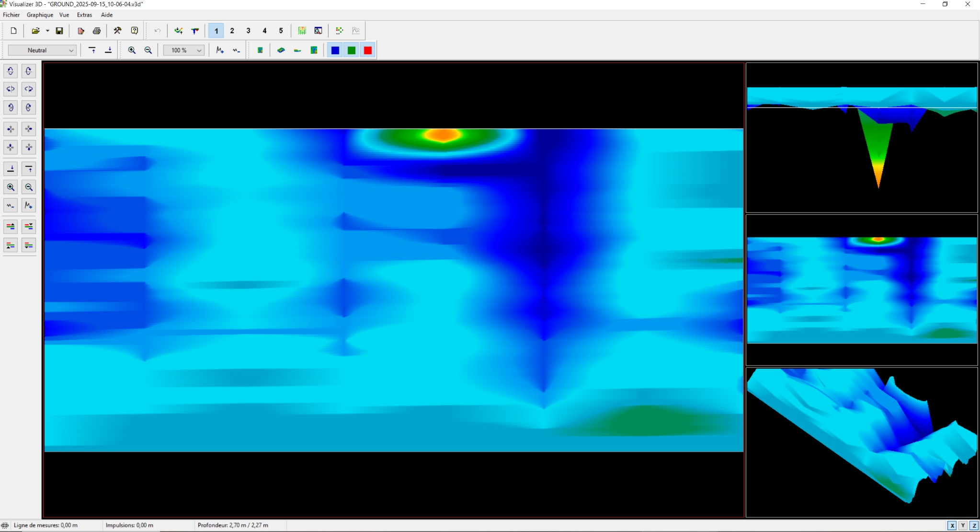Click the top-left rotation arrow in side panel

pos(11,71)
